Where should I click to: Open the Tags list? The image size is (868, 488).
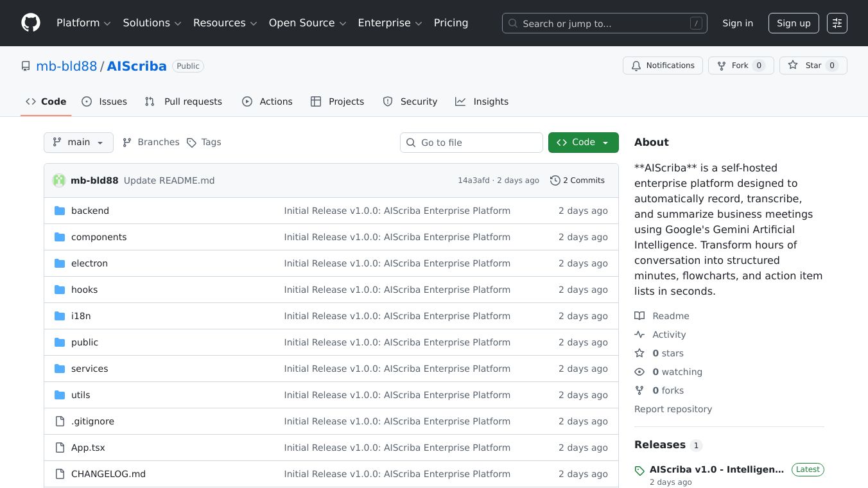click(204, 143)
